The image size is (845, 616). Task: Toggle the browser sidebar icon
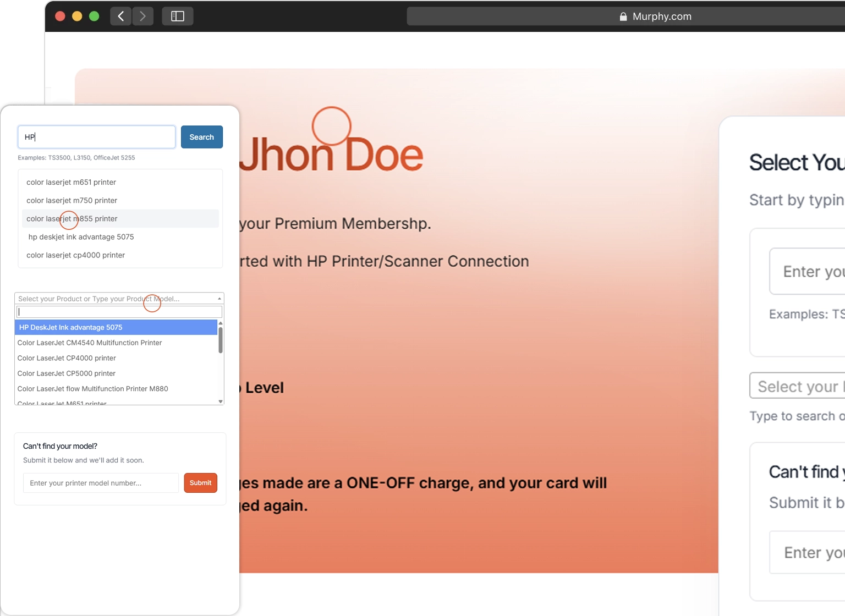click(x=177, y=16)
